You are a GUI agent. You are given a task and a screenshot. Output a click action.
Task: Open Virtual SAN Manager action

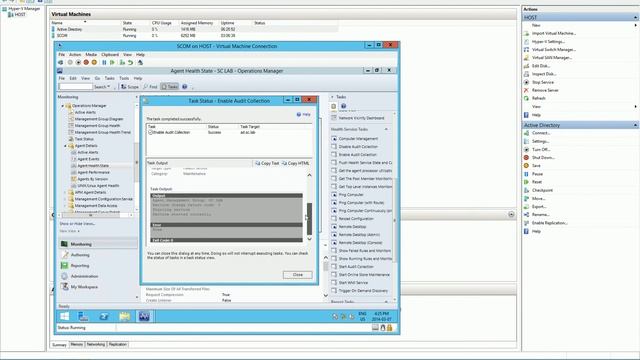coord(551,58)
